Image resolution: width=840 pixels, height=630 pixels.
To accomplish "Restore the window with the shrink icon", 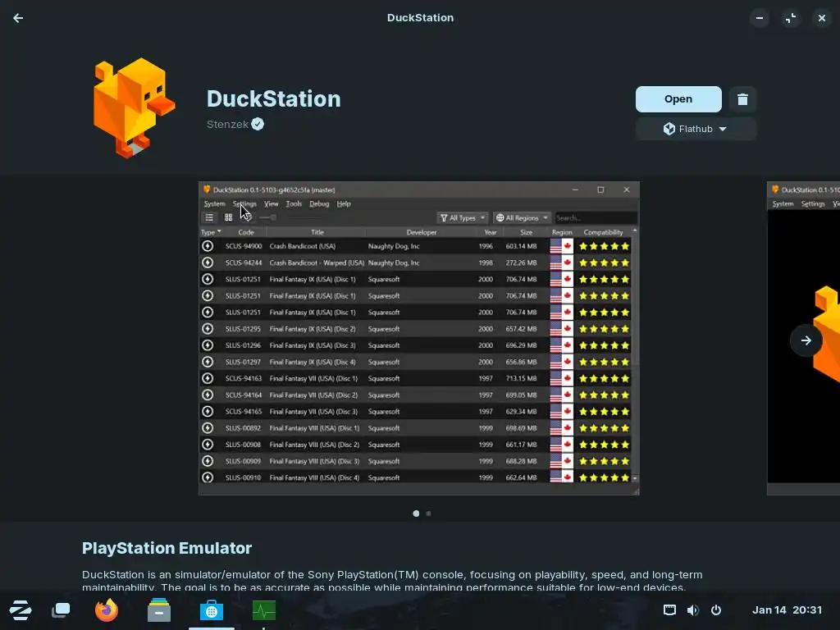I will [x=791, y=18].
